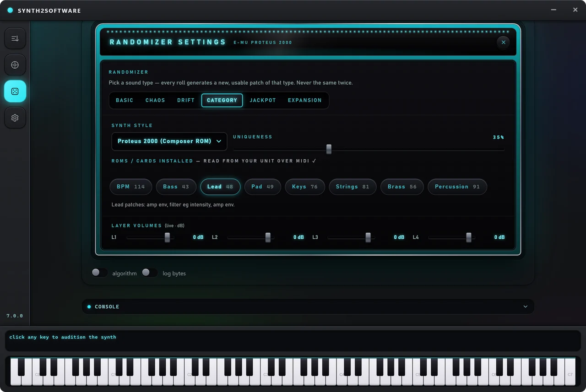
Task: Choose the Brass 56 category
Action: click(402, 187)
